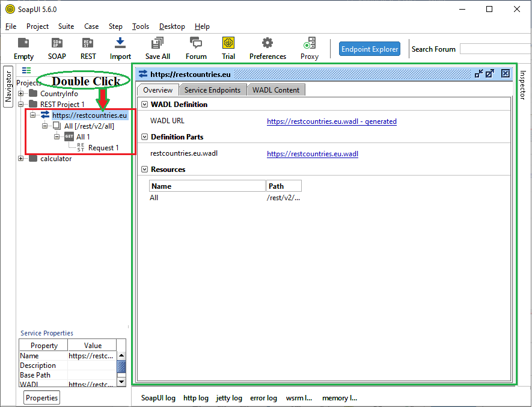532x407 pixels.
Task: Click the GET method icon for All 1
Action: point(69,136)
